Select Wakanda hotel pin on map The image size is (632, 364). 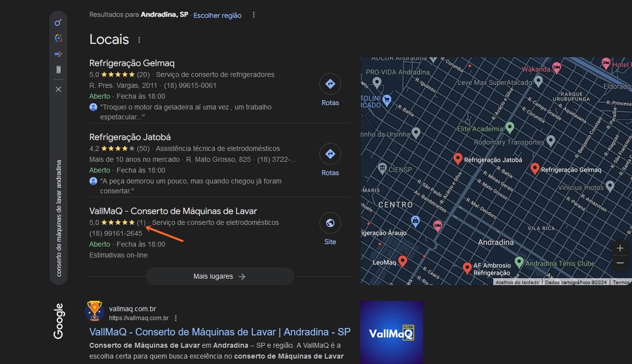tap(557, 68)
